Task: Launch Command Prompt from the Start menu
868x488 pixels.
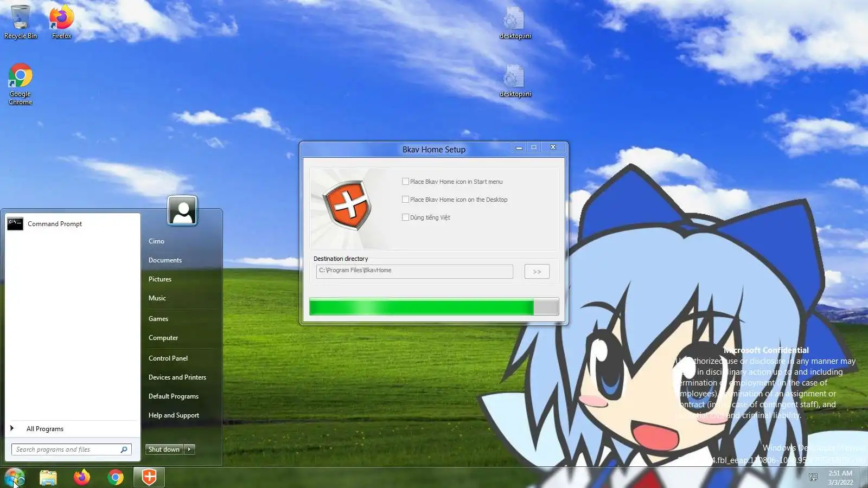Action: (x=73, y=223)
